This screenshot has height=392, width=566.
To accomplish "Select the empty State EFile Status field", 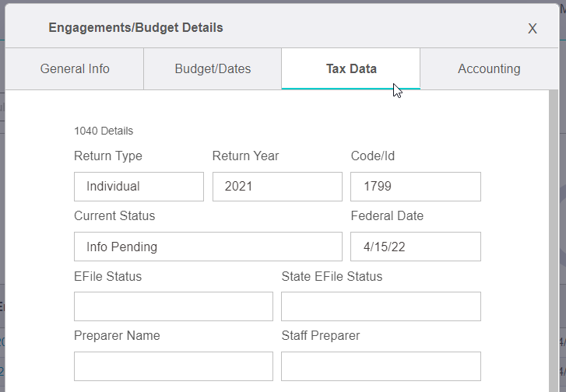I will pos(381,306).
